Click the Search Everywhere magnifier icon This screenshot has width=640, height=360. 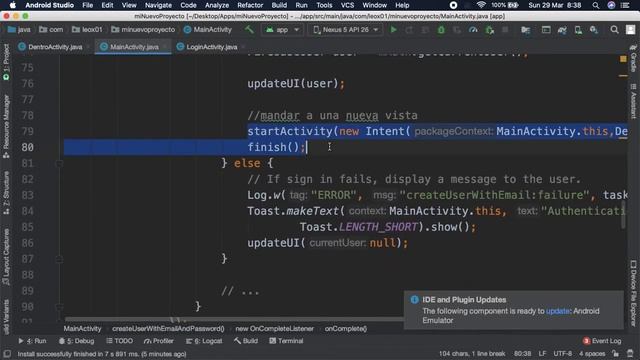tap(614, 30)
